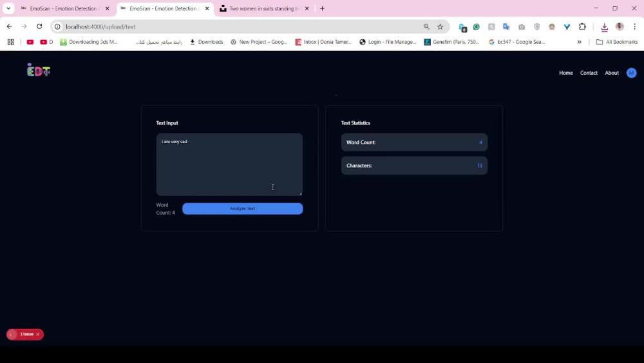This screenshot has height=363, width=644.
Task: Bookmark this page with star icon
Action: 440,26
